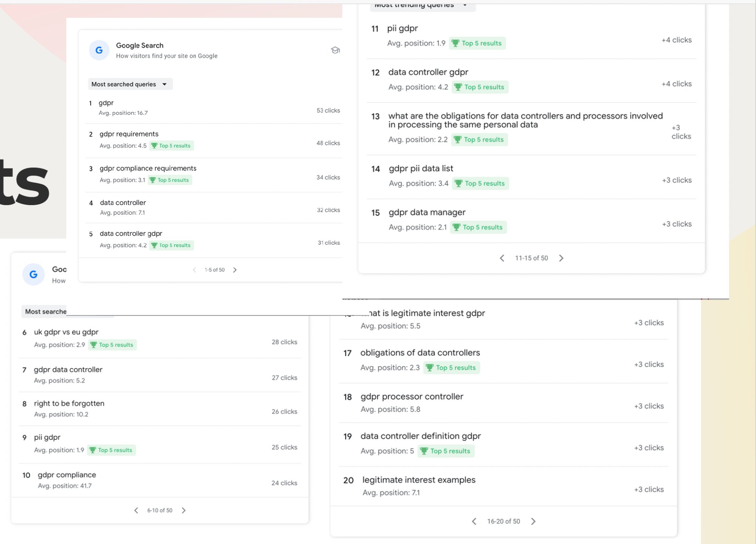Click the Google G logo on the lower-left card
The height and width of the screenshot is (544, 756).
click(x=33, y=275)
